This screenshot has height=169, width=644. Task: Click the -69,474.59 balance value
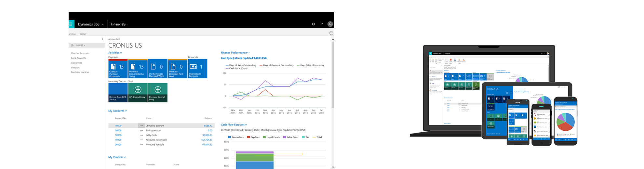tap(207, 145)
